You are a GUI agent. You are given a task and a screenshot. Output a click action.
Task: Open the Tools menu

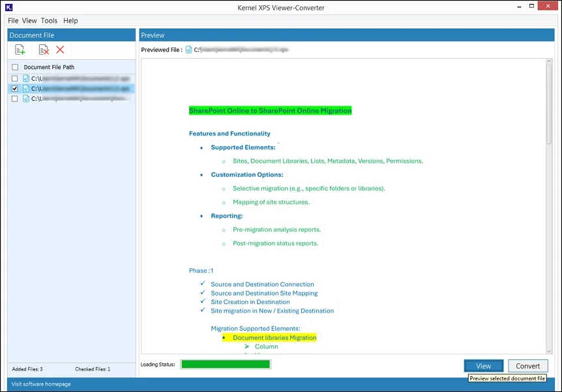[48, 20]
